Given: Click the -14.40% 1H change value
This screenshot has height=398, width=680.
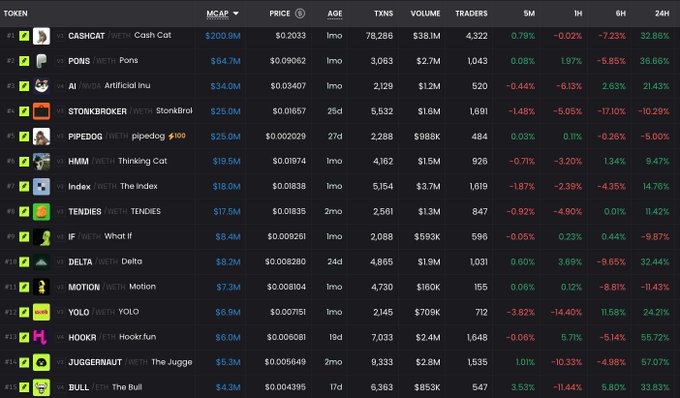Looking at the screenshot, I should click(x=566, y=312).
